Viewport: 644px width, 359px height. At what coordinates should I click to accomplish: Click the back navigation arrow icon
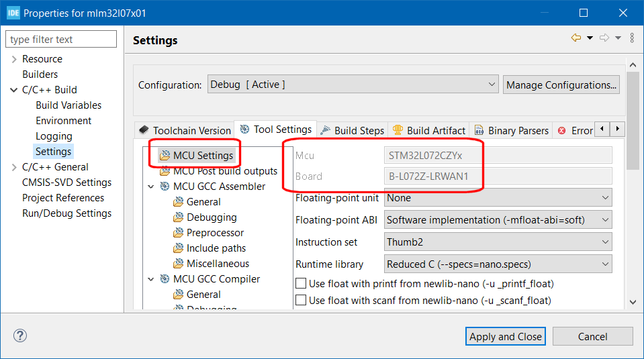[576, 38]
